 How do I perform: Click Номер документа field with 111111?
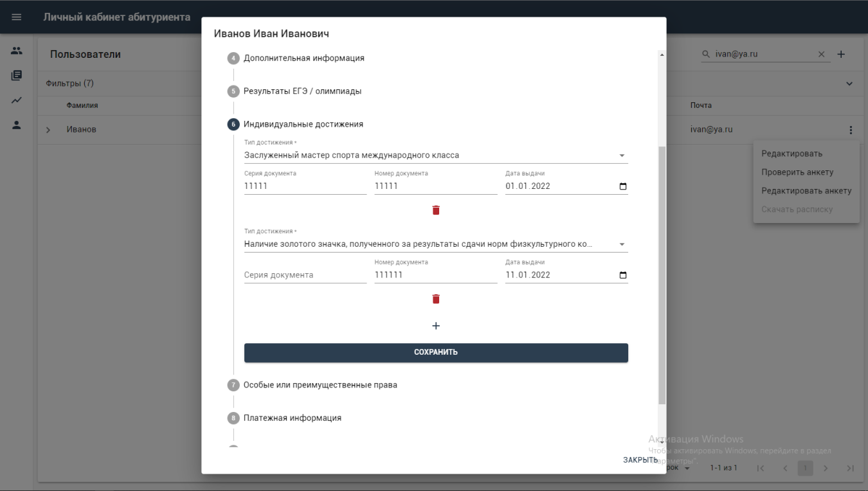coord(436,275)
